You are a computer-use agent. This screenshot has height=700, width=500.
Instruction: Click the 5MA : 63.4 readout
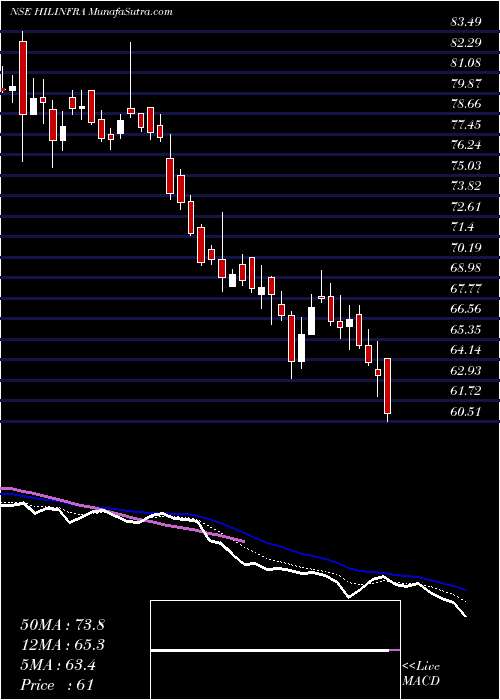click(x=58, y=665)
